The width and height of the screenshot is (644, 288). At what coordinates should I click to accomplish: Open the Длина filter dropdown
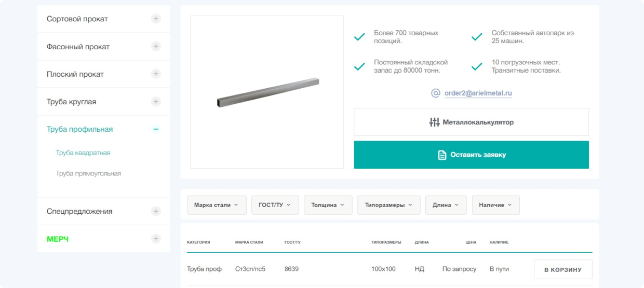point(446,205)
